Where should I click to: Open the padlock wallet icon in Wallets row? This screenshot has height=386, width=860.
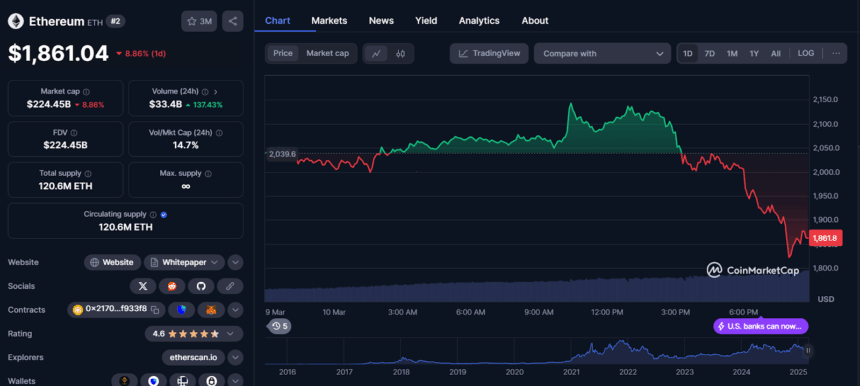[x=212, y=381]
